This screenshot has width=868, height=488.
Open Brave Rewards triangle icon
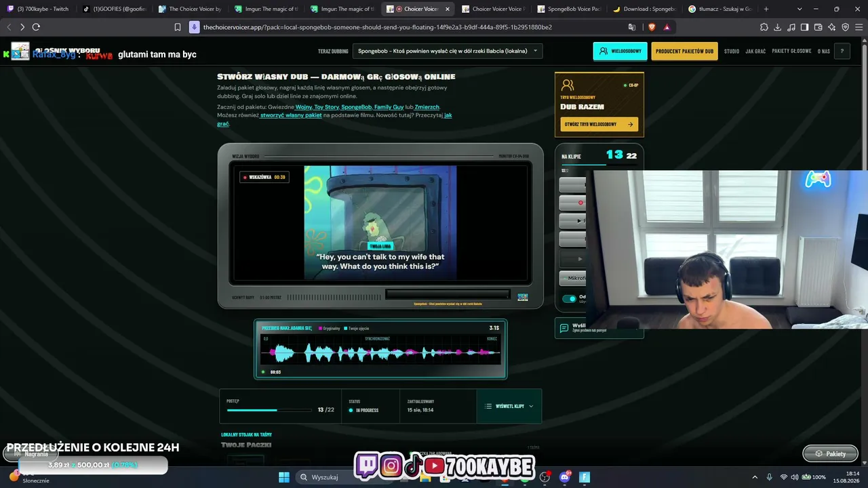click(667, 27)
